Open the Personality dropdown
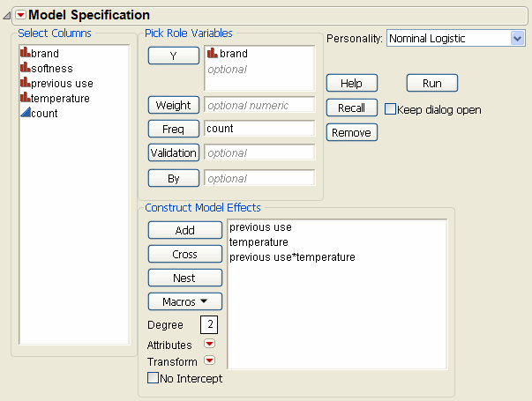 [516, 39]
